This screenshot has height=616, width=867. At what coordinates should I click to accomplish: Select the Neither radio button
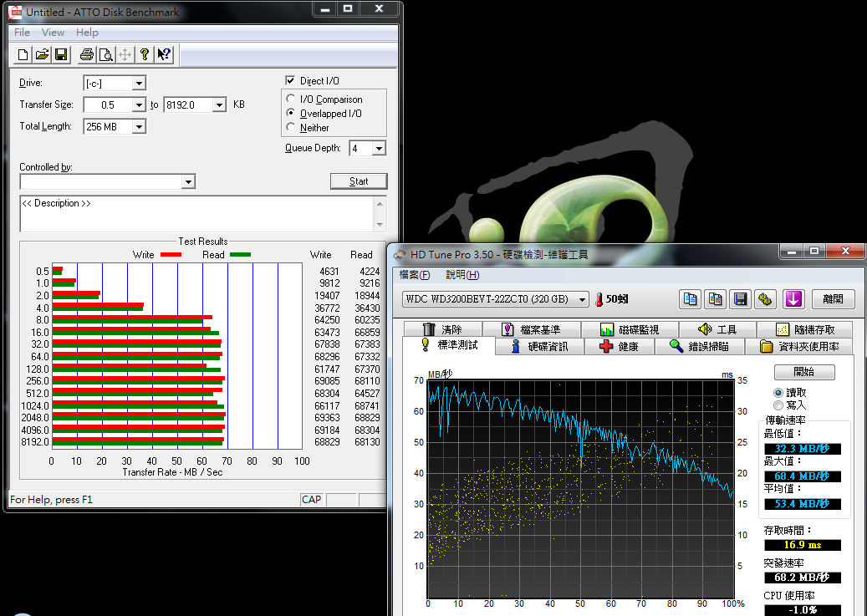[291, 128]
